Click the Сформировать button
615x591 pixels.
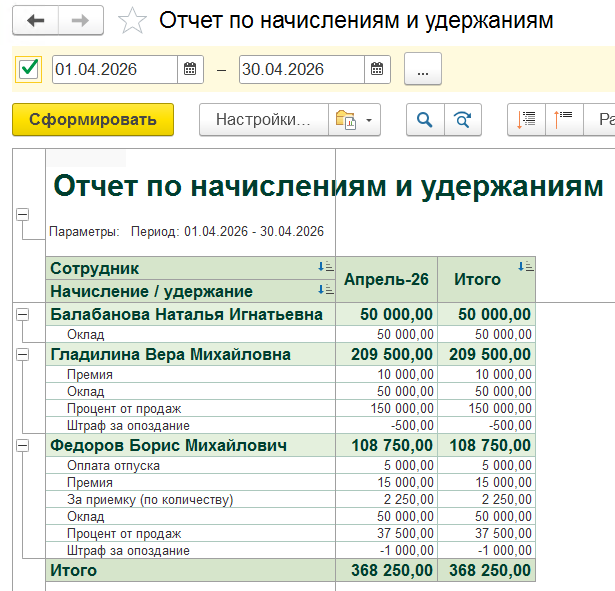click(93, 120)
